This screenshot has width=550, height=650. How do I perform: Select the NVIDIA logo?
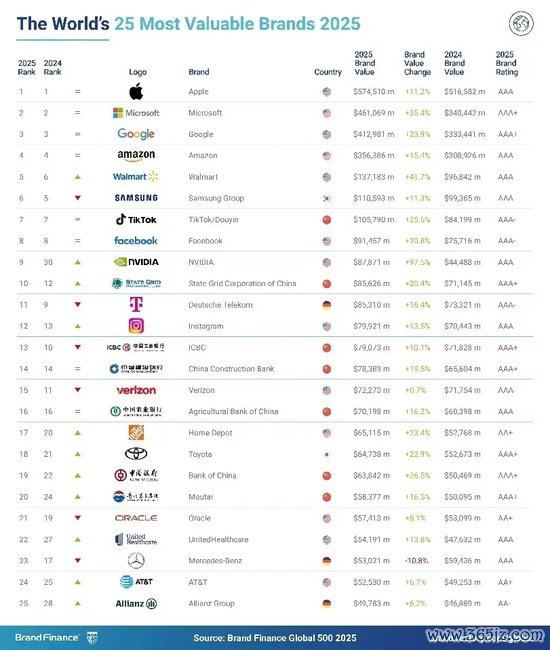pos(136,262)
